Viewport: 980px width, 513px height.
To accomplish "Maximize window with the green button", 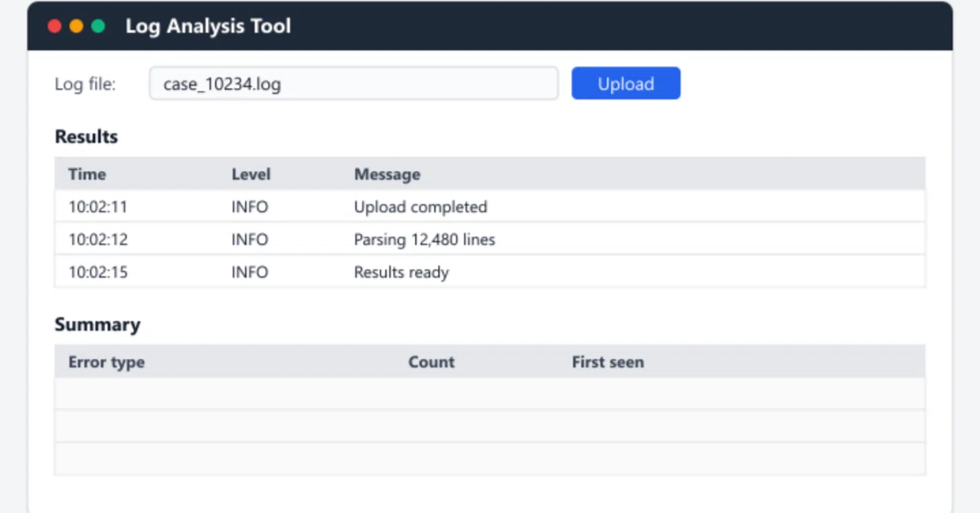I will point(98,26).
